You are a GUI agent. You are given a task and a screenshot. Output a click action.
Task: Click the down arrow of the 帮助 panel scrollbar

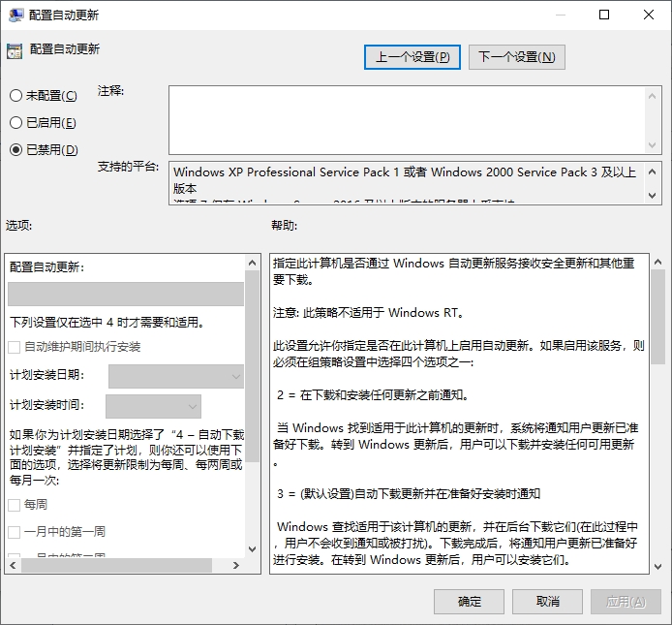(657, 565)
